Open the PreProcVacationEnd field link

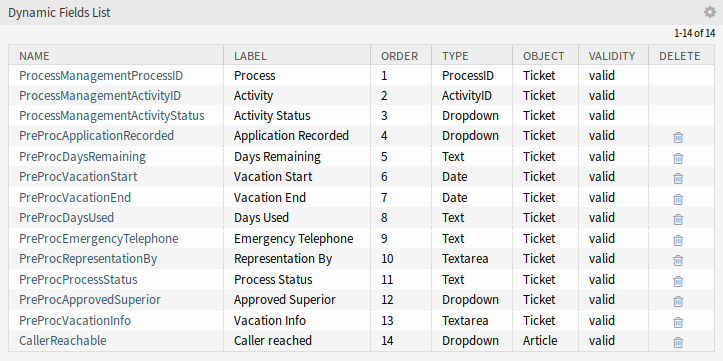pyautogui.click(x=75, y=197)
